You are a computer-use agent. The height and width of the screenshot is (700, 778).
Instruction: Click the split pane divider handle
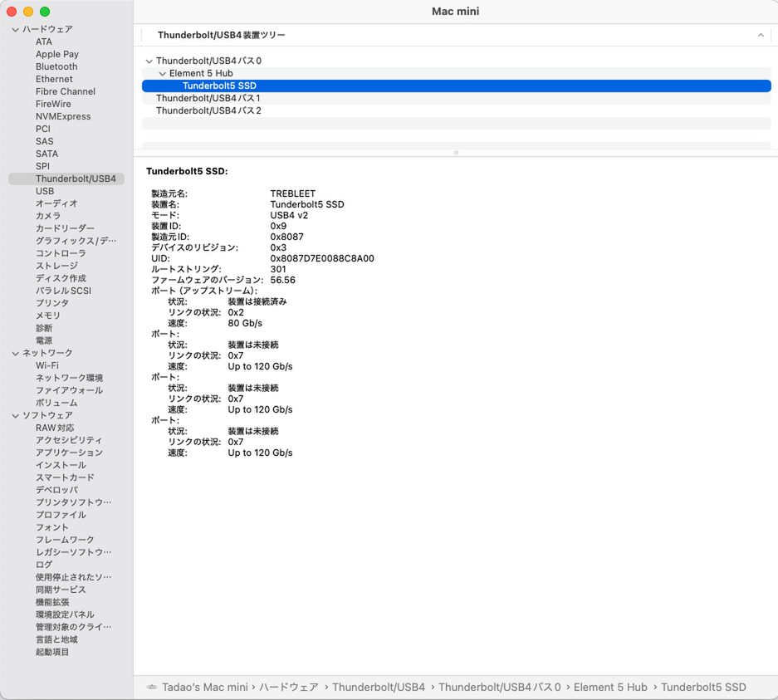[x=456, y=153]
